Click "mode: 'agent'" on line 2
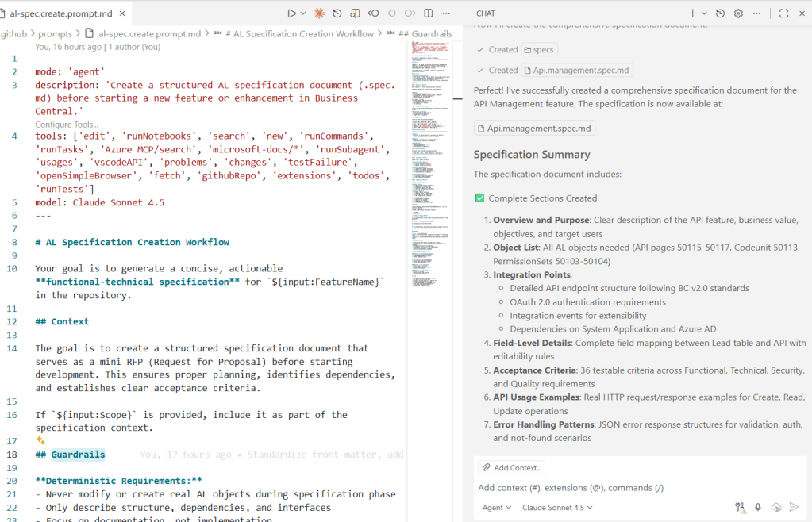812x522 pixels. click(70, 72)
